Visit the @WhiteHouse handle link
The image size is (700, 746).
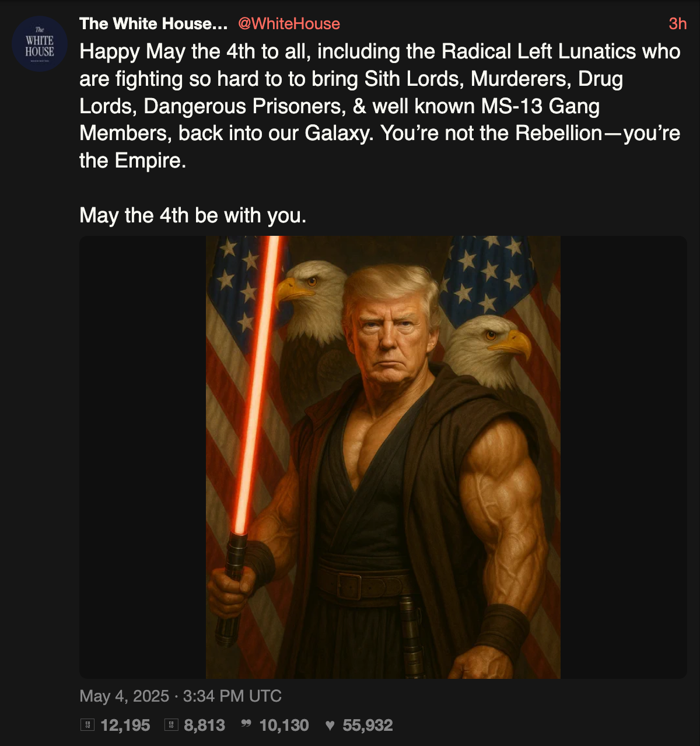click(289, 23)
